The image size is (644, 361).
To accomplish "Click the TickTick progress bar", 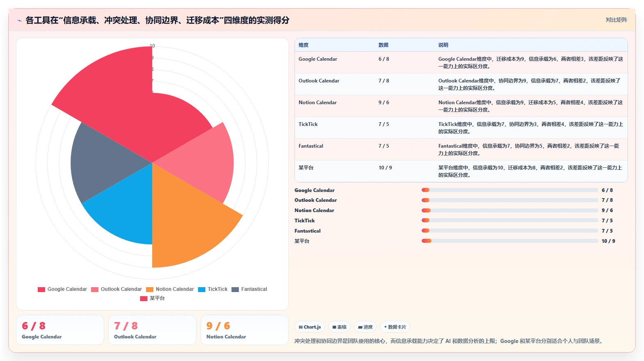I will coord(510,220).
